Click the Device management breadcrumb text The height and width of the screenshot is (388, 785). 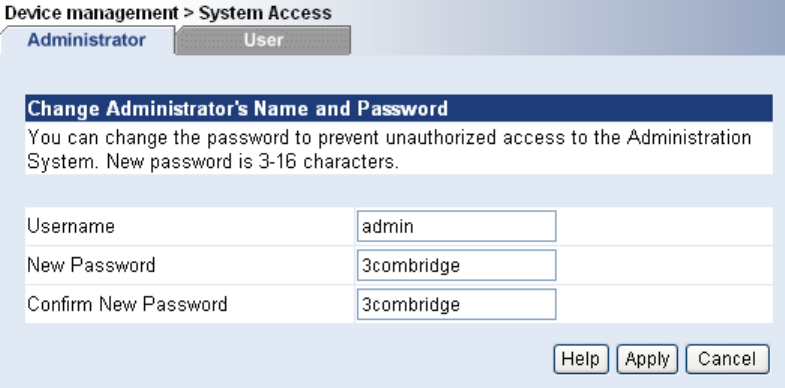[91, 13]
